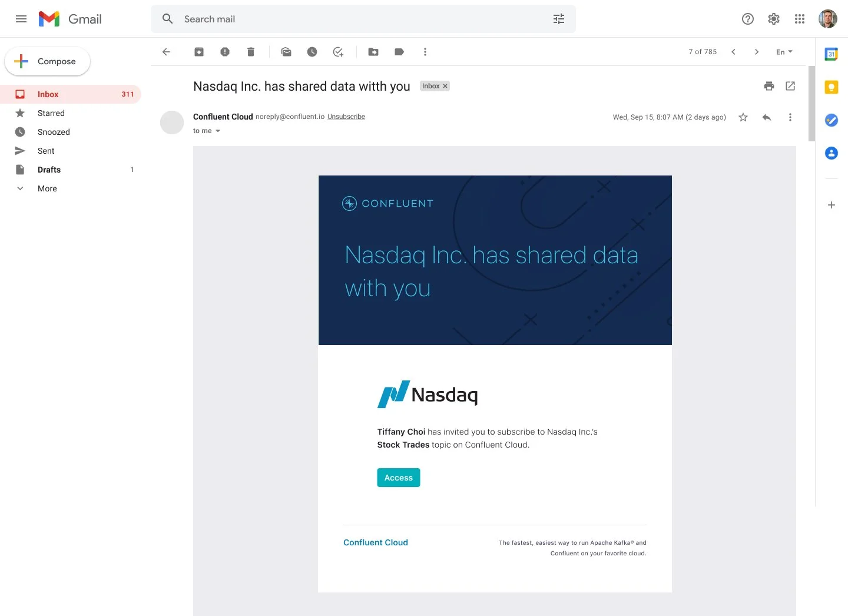Open the Starred folder
The image size is (848, 616).
tap(71, 113)
